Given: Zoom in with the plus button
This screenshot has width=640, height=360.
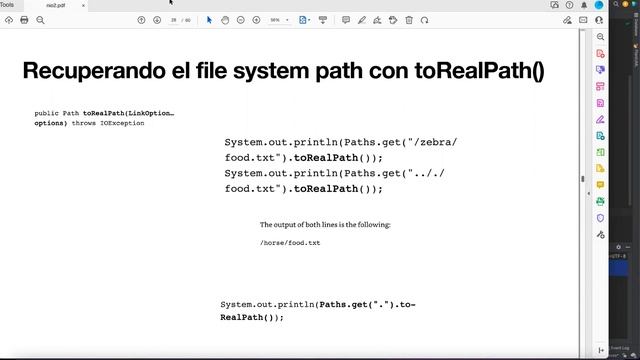Looking at the screenshot, I should pyautogui.click(x=256, y=20).
